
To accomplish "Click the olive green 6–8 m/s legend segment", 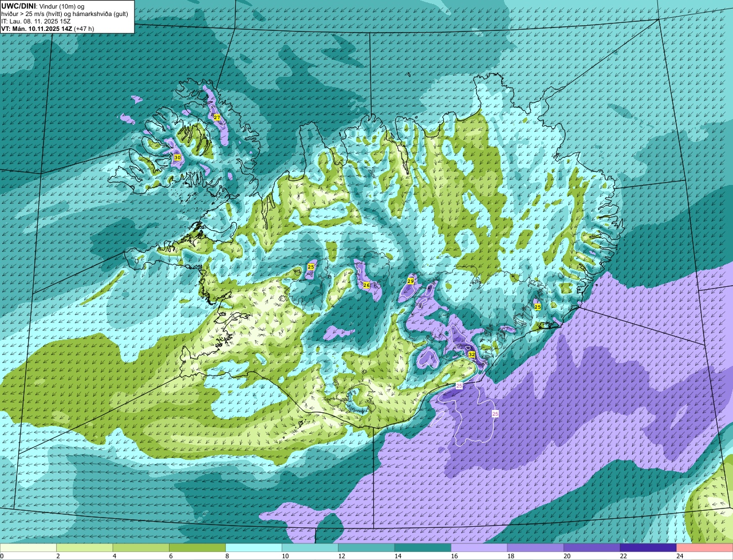I will (x=198, y=547).
